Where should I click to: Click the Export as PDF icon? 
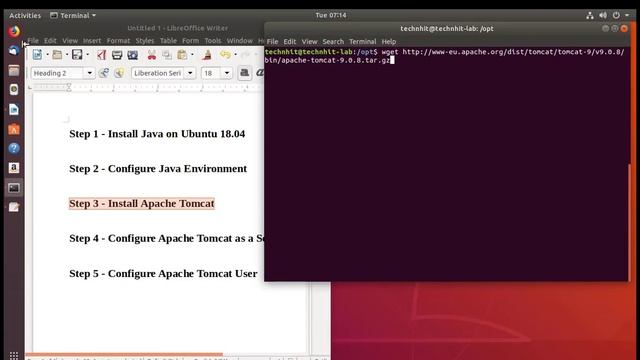click(101, 55)
